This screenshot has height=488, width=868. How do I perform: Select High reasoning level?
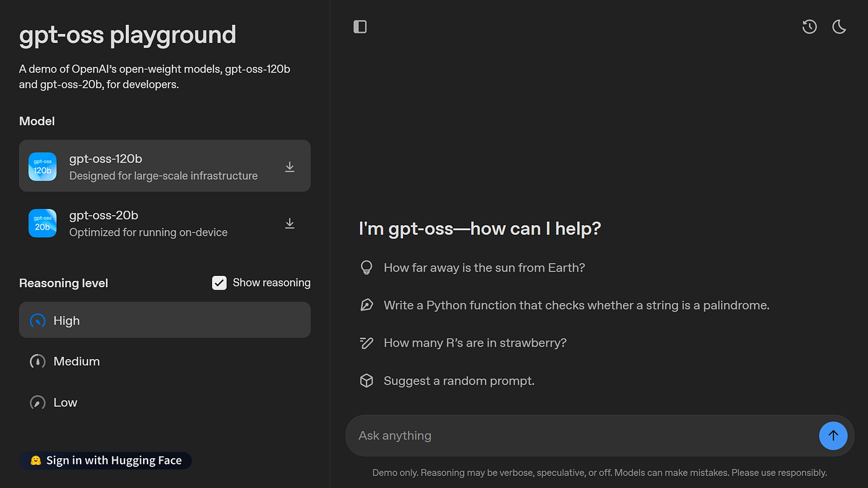click(x=165, y=320)
